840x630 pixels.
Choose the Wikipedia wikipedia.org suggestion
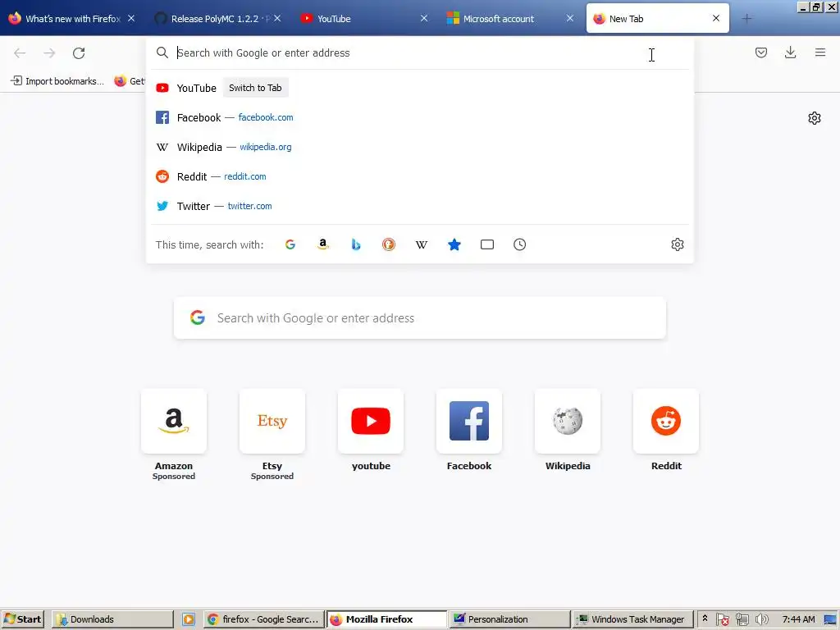click(419, 147)
